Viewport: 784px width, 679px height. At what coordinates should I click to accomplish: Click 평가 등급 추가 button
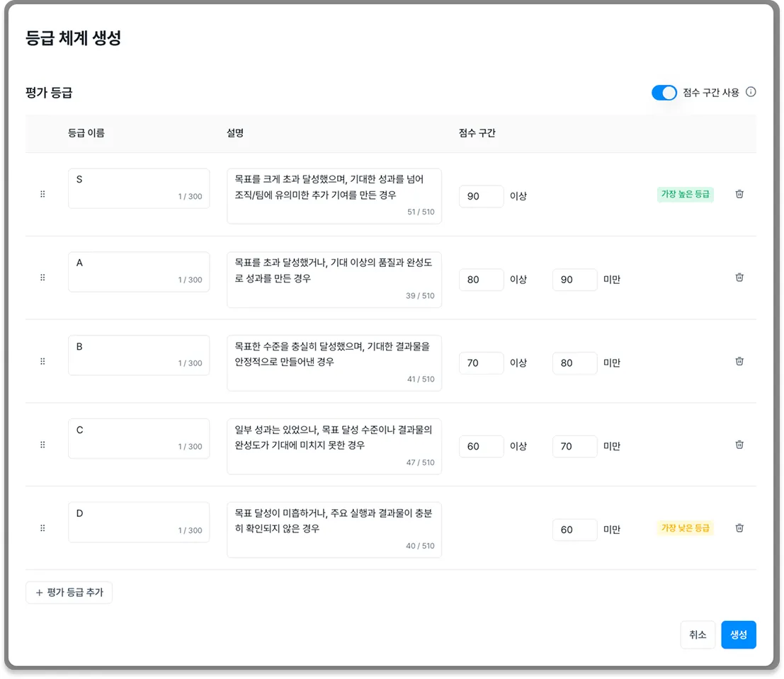(69, 593)
